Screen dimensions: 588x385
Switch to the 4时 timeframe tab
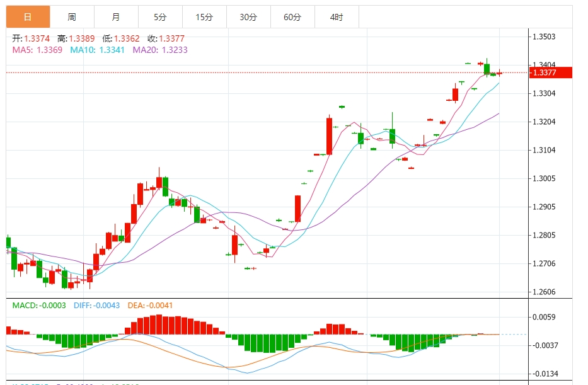click(x=337, y=17)
